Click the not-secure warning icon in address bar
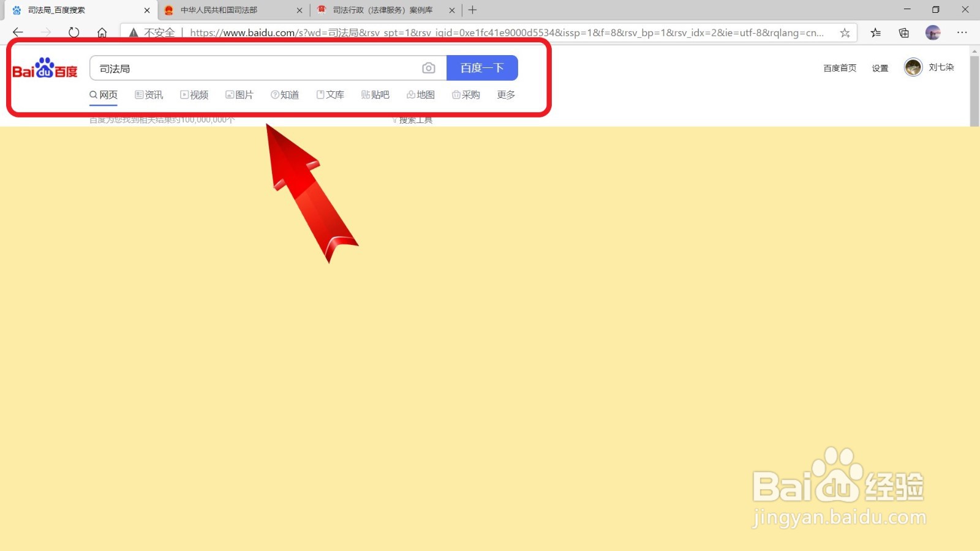980x551 pixels. click(x=134, y=32)
